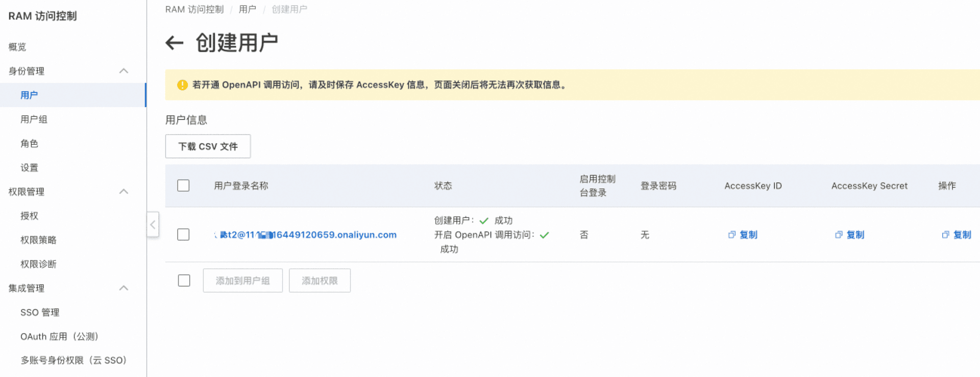Click the 开启 OpenAPI 调用访问 status text

pyautogui.click(x=484, y=235)
